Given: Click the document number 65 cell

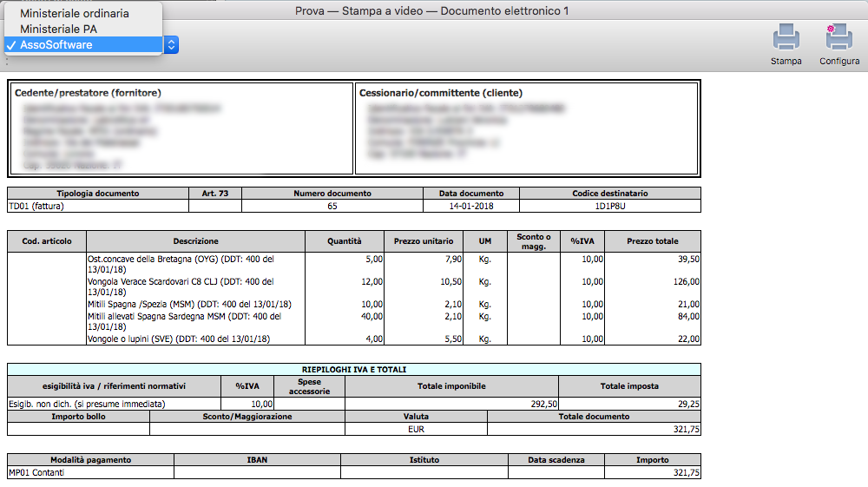Looking at the screenshot, I should click(x=332, y=207).
